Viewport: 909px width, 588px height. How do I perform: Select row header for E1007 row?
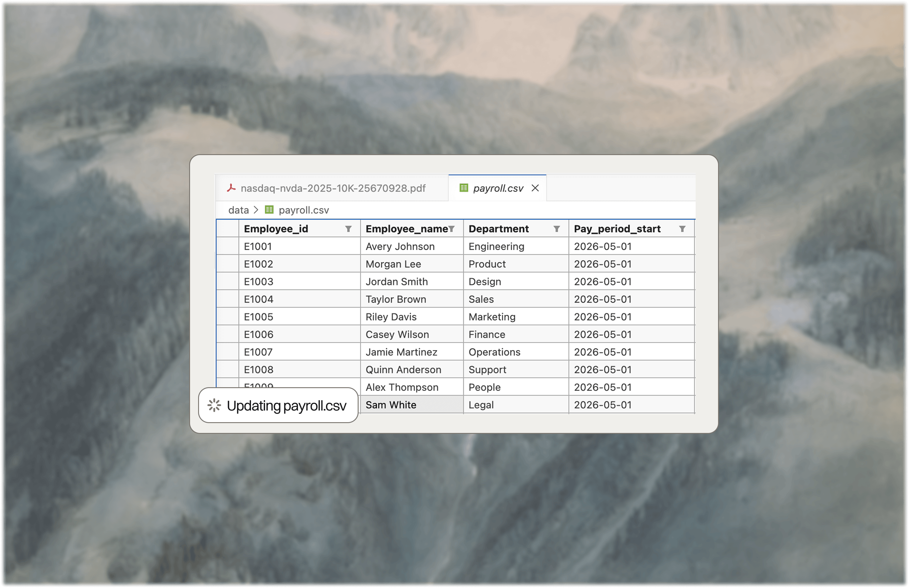point(227,352)
